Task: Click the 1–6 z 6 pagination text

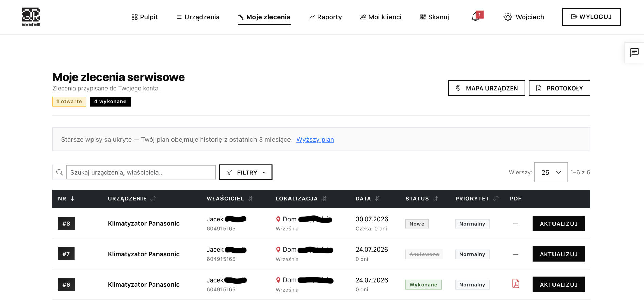Action: 580,172
